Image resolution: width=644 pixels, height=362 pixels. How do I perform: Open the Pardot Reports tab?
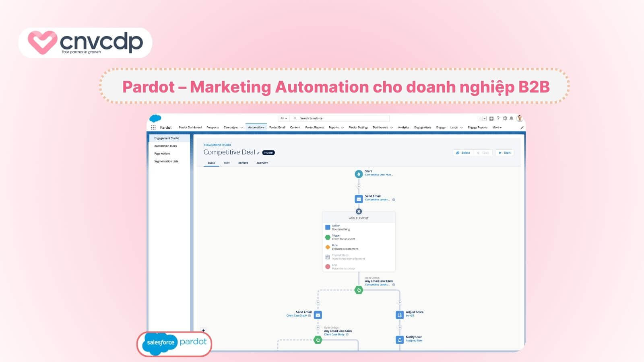click(314, 128)
